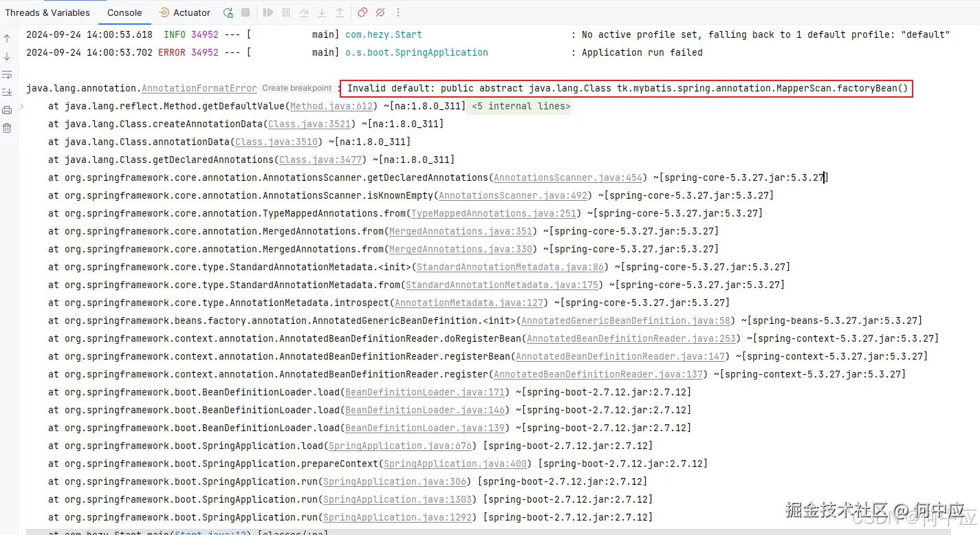Click the o.s.boot.SpringApplication logger name
The image size is (980, 535).
[x=417, y=52]
